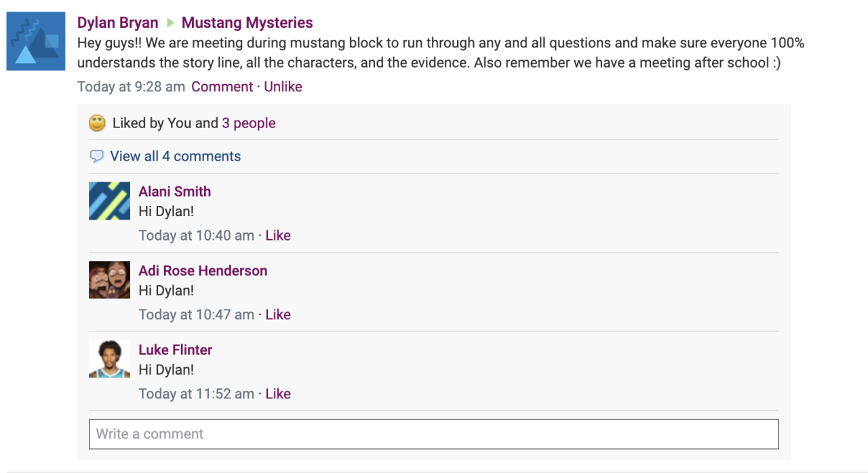Image resolution: width=868 pixels, height=473 pixels.
Task: Show the 3 people who liked
Action: pyautogui.click(x=249, y=123)
